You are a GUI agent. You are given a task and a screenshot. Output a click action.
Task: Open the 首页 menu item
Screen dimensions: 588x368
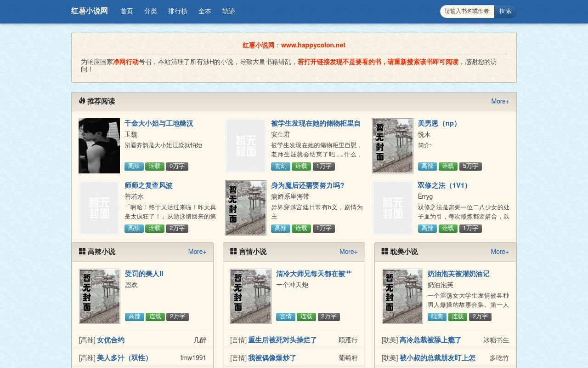point(127,11)
